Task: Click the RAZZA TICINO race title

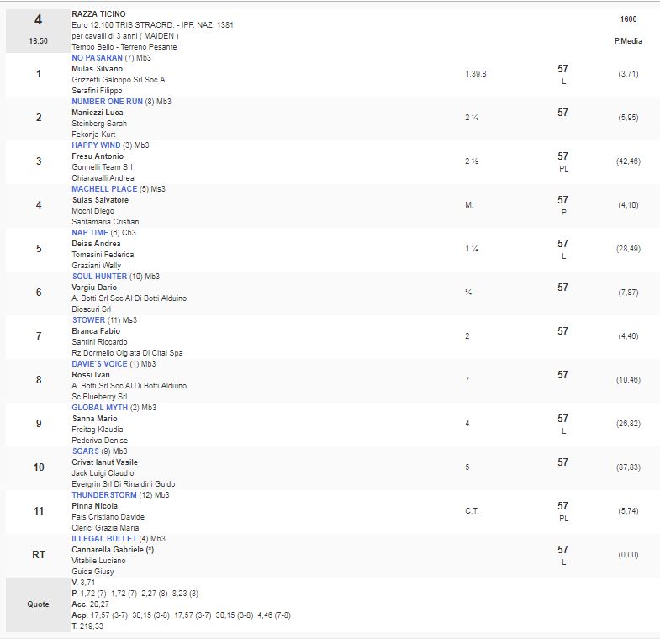Action: pyautogui.click(x=98, y=14)
